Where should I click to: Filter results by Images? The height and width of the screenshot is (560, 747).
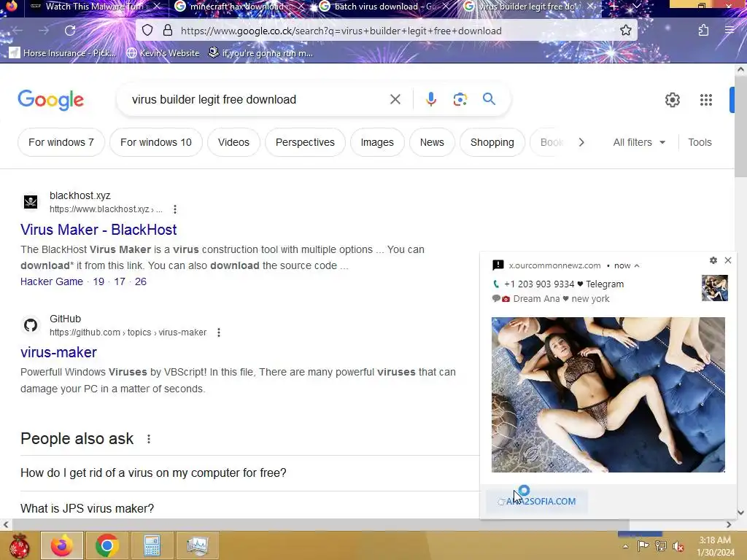coord(377,142)
